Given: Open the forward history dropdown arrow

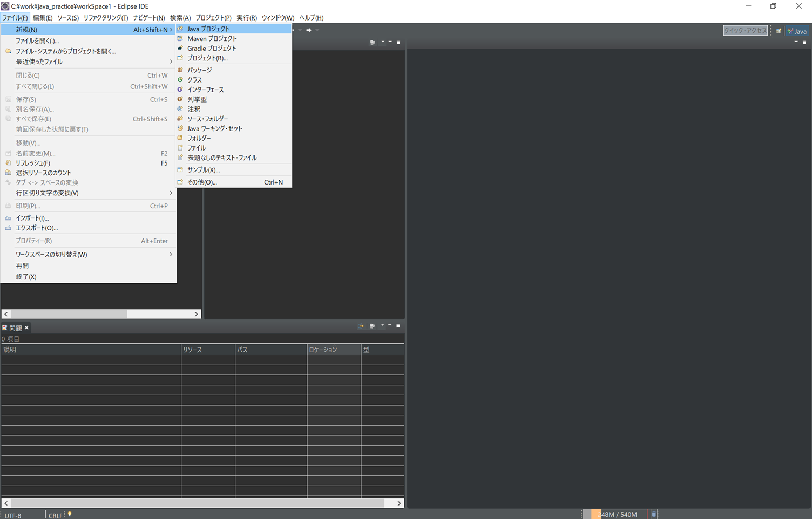Looking at the screenshot, I should (317, 30).
